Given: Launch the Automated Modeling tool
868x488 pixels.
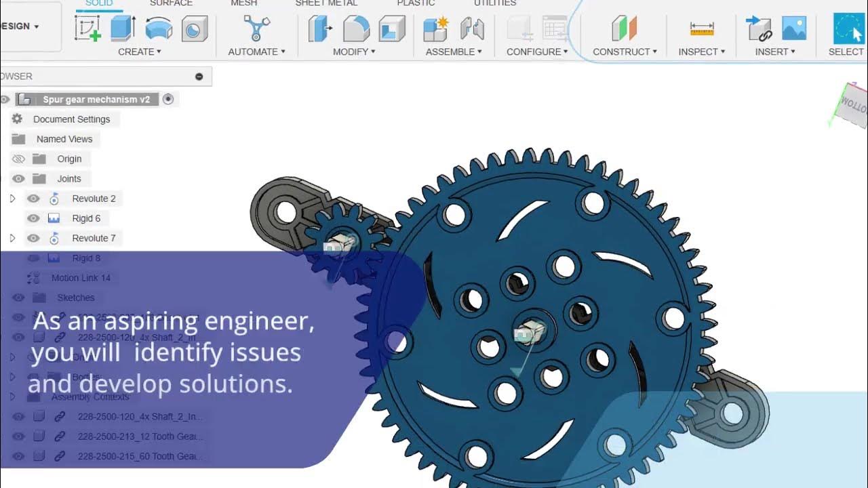Looking at the screenshot, I should [257, 29].
